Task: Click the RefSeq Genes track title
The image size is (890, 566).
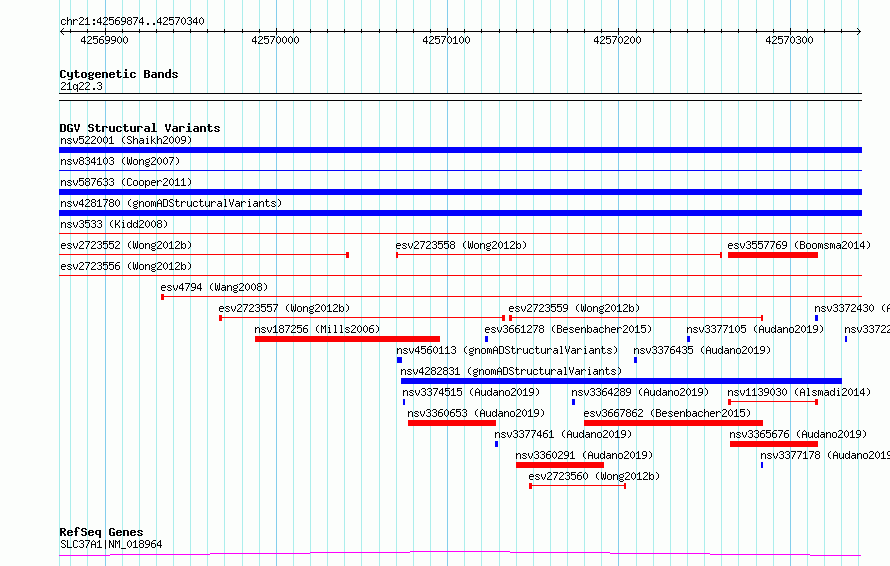Action: (101, 532)
